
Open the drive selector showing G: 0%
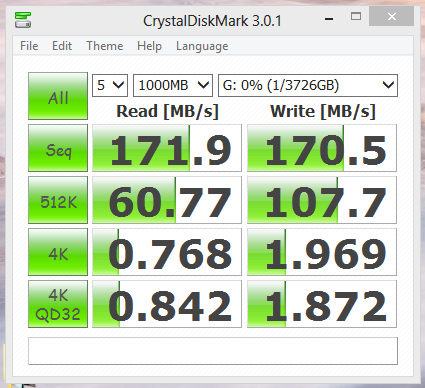click(308, 85)
